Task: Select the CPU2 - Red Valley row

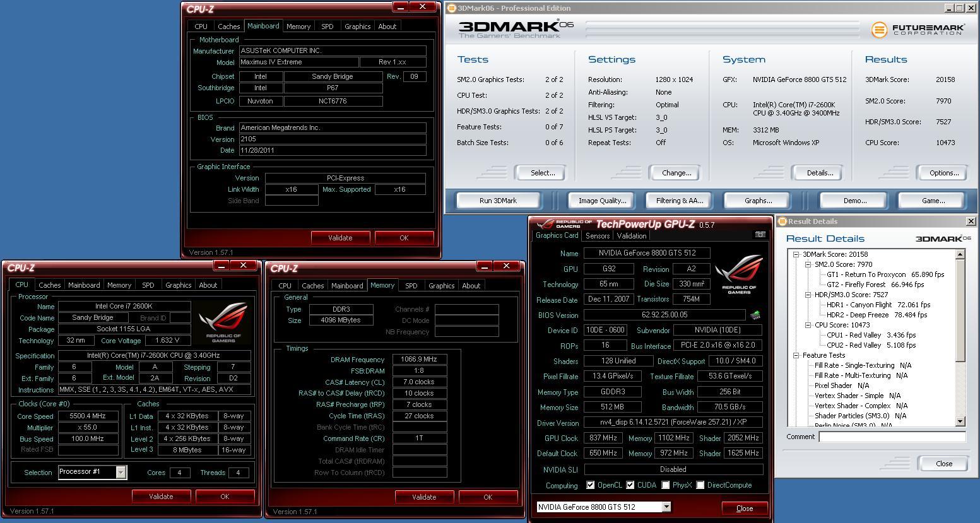Action: pyautogui.click(x=871, y=345)
